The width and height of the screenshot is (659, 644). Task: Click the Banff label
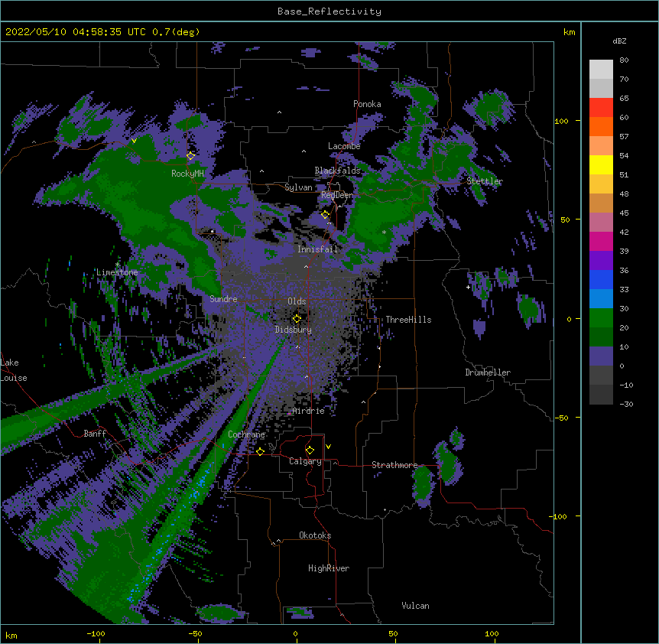coord(95,434)
